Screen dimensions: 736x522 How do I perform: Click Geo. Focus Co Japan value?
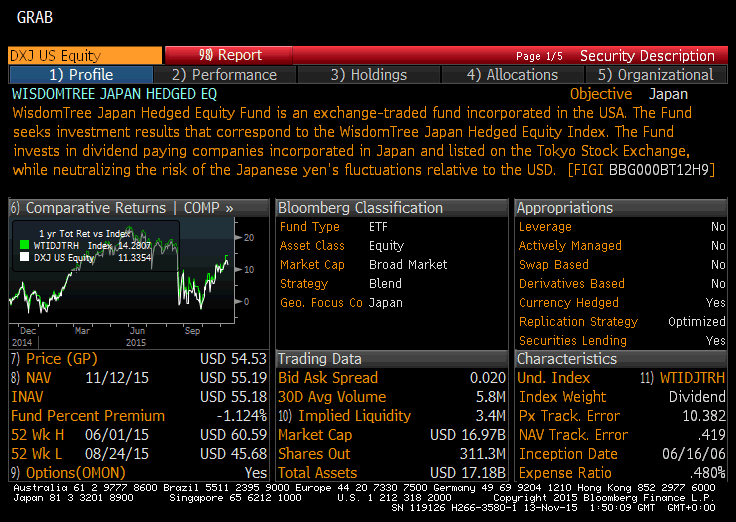385,303
